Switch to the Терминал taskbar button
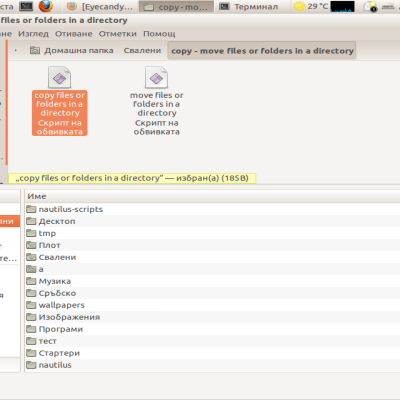The height and width of the screenshot is (400, 400). pyautogui.click(x=249, y=6)
